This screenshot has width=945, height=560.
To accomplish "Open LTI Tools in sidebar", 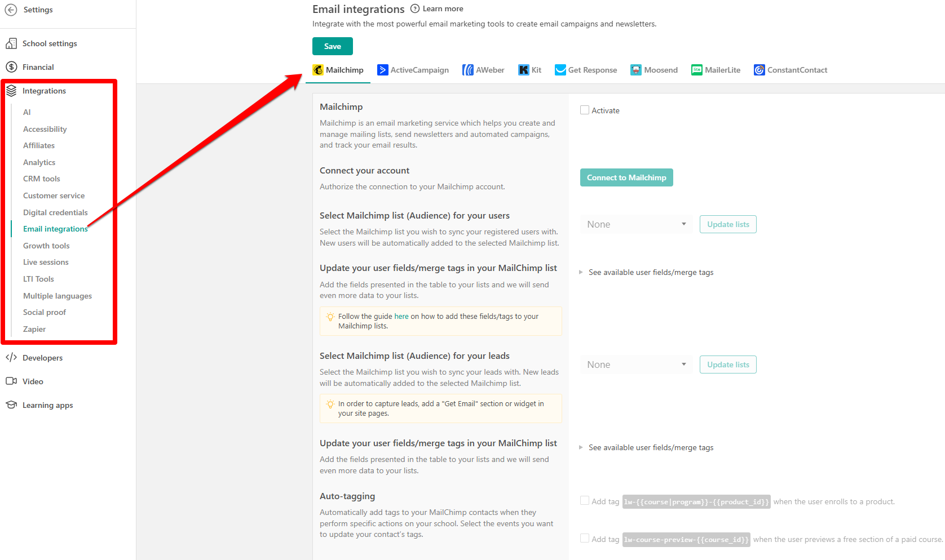I will pos(38,279).
